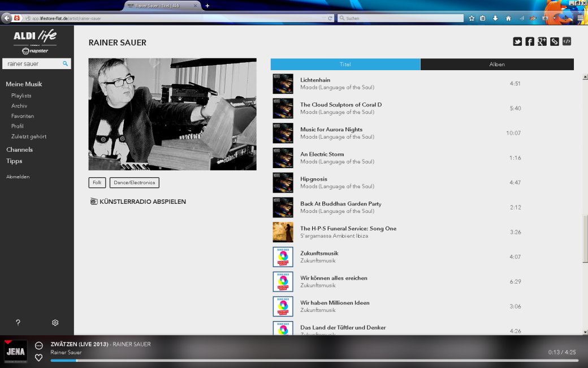
Task: Open help via the question mark icon
Action: click(18, 323)
